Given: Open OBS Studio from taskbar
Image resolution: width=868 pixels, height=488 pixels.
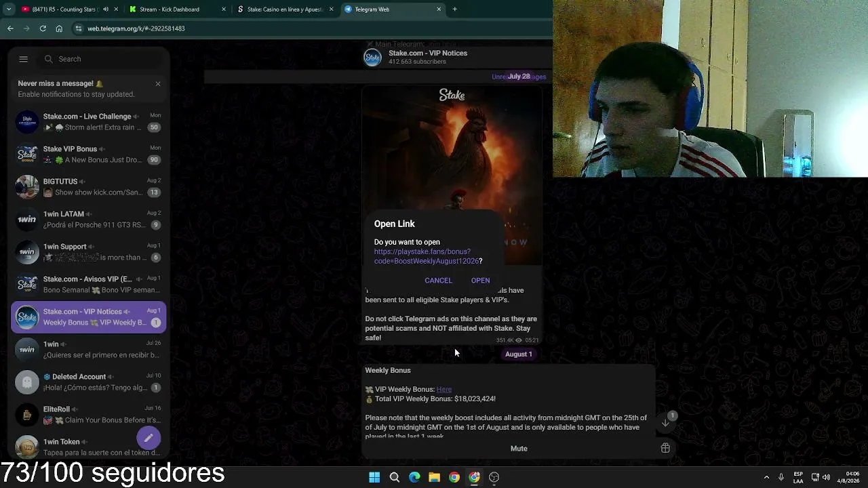Looking at the screenshot, I should click(x=494, y=477).
